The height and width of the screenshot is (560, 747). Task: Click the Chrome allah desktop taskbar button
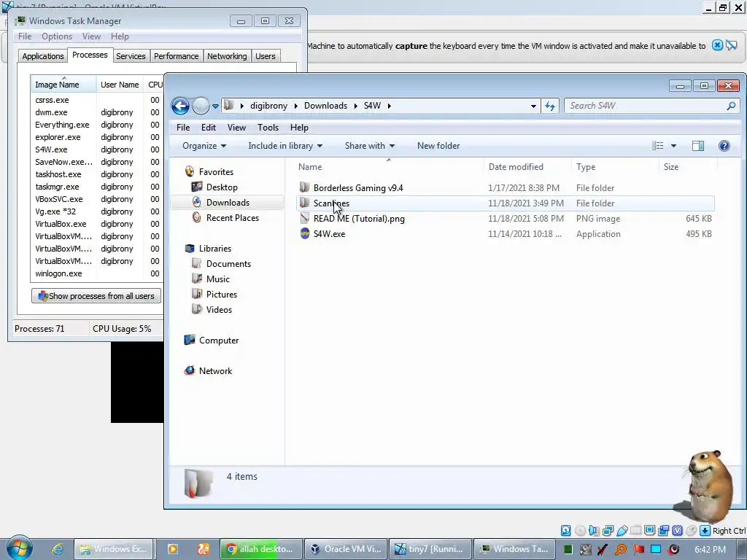(x=262, y=549)
